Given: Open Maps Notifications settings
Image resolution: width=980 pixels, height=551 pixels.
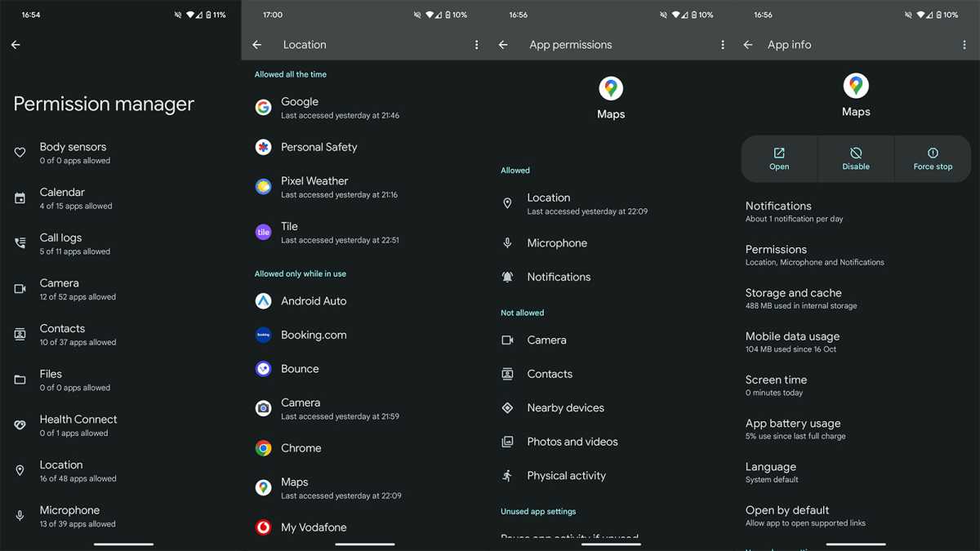Looking at the screenshot, I should click(856, 211).
